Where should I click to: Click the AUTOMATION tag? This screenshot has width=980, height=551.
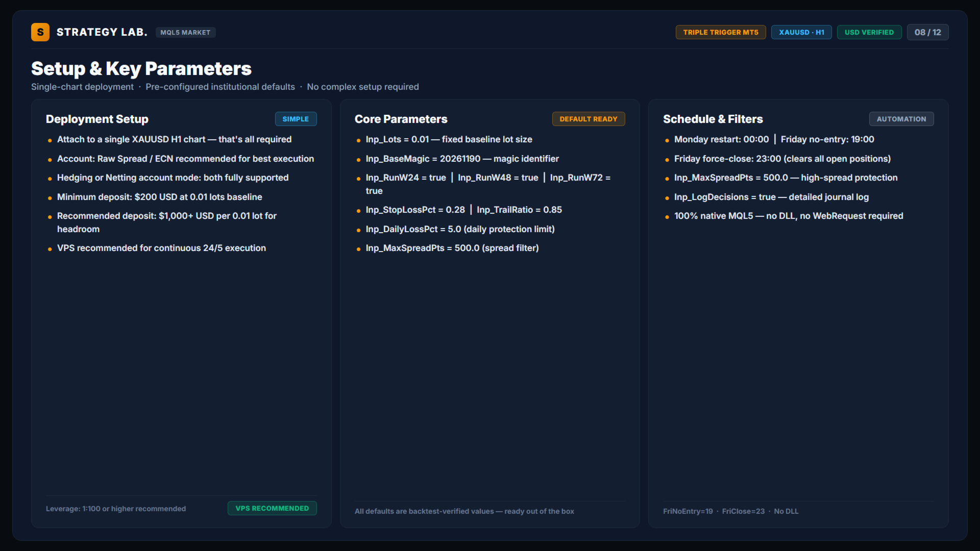coord(901,119)
